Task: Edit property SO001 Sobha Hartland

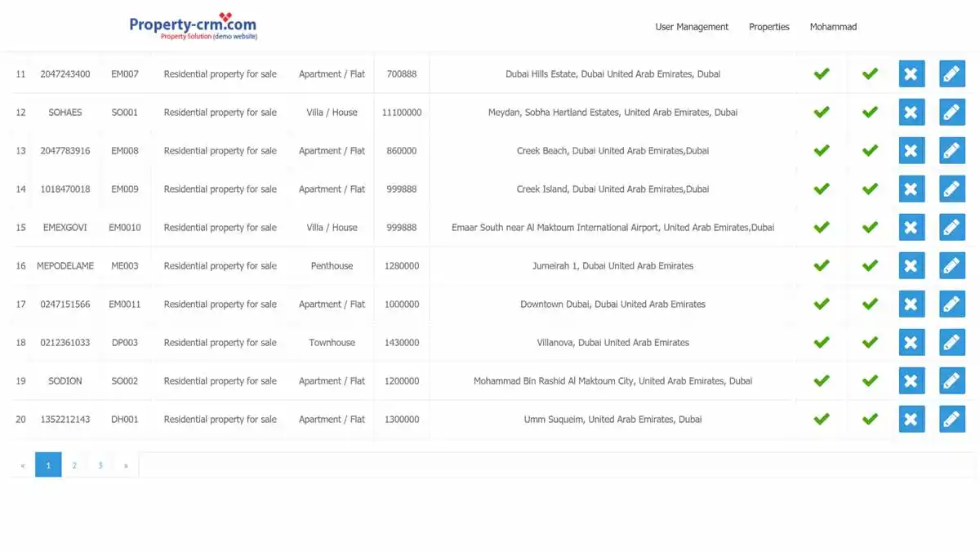Action: [952, 113]
